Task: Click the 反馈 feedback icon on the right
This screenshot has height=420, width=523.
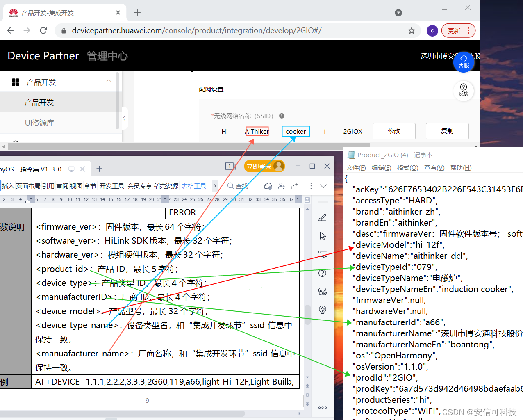Action: point(463,91)
